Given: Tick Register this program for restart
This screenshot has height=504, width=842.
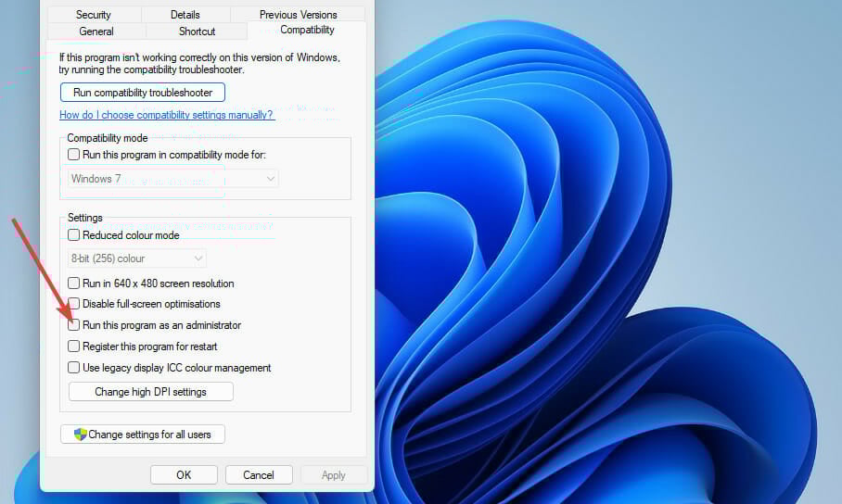Looking at the screenshot, I should click(73, 346).
